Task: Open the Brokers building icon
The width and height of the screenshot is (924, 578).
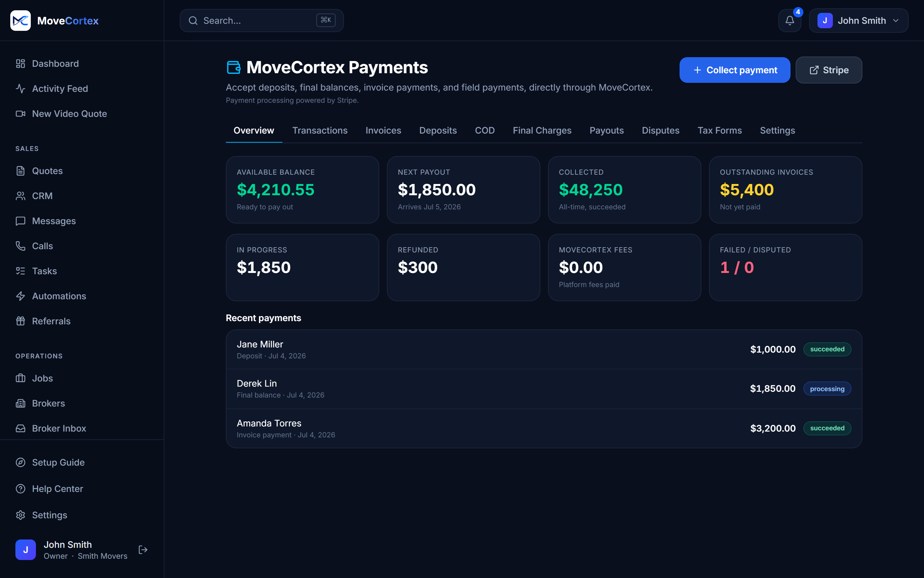Action: [21, 403]
